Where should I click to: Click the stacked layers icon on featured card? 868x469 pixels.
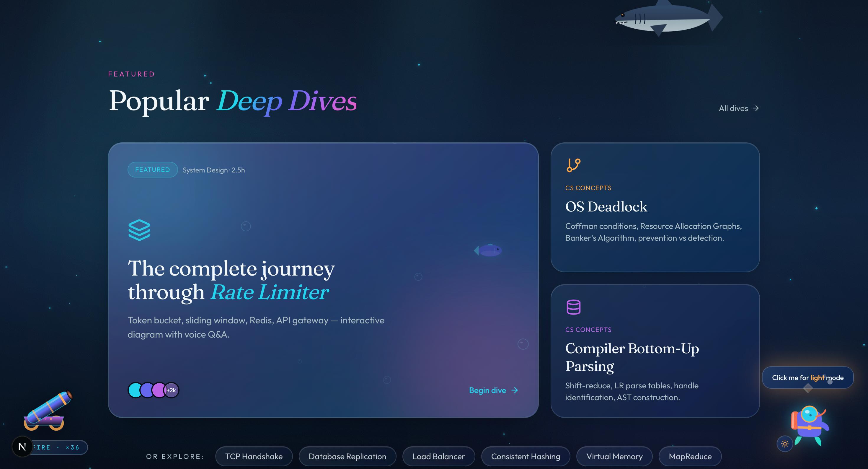(x=139, y=230)
